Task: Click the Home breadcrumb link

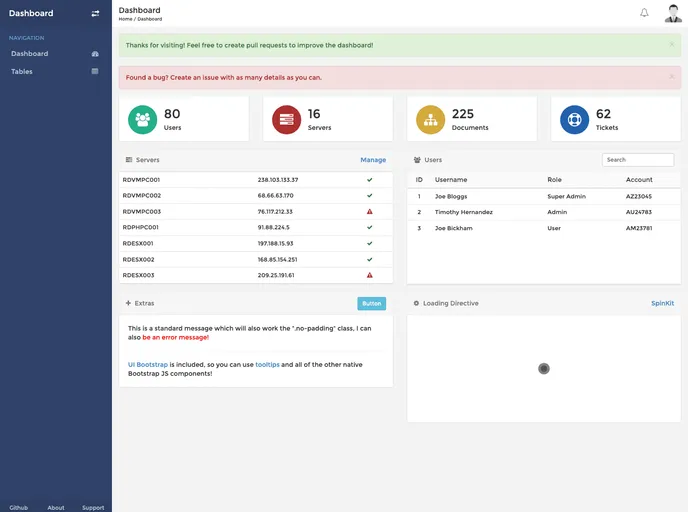Action: pyautogui.click(x=125, y=19)
